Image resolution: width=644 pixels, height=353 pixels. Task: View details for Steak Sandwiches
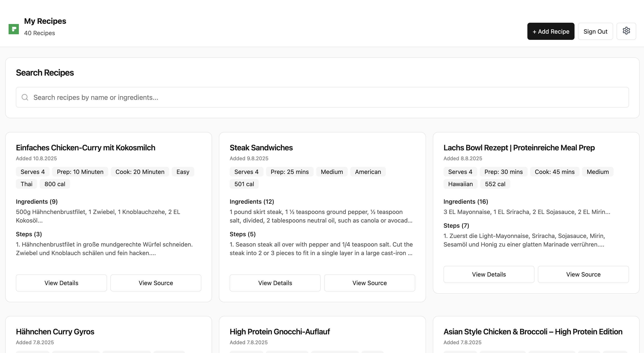coord(275,283)
